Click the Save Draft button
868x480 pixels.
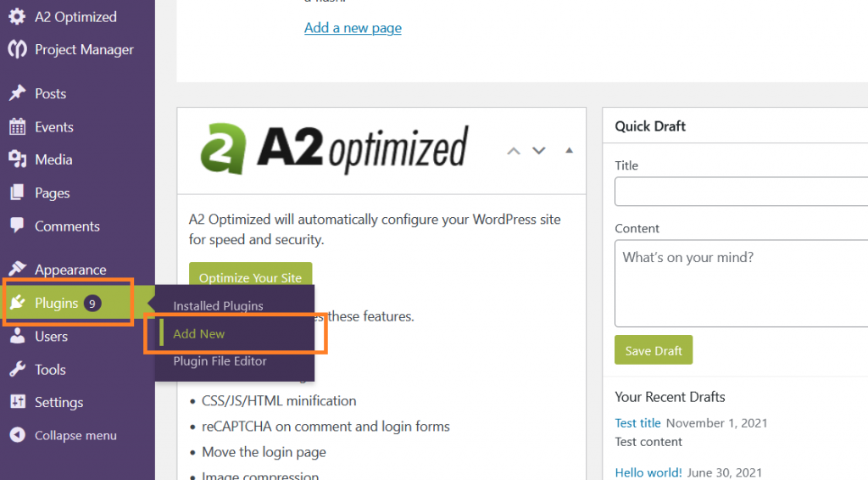654,350
